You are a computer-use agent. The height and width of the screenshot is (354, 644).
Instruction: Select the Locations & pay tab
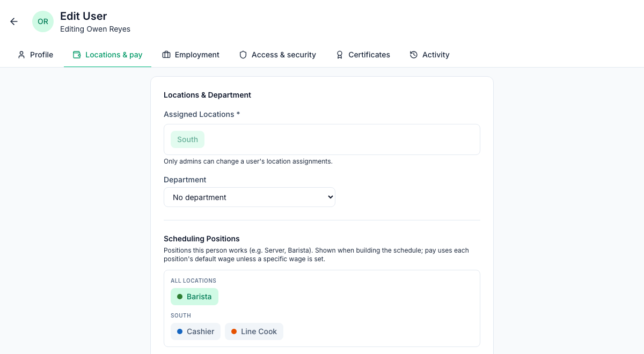coord(107,55)
